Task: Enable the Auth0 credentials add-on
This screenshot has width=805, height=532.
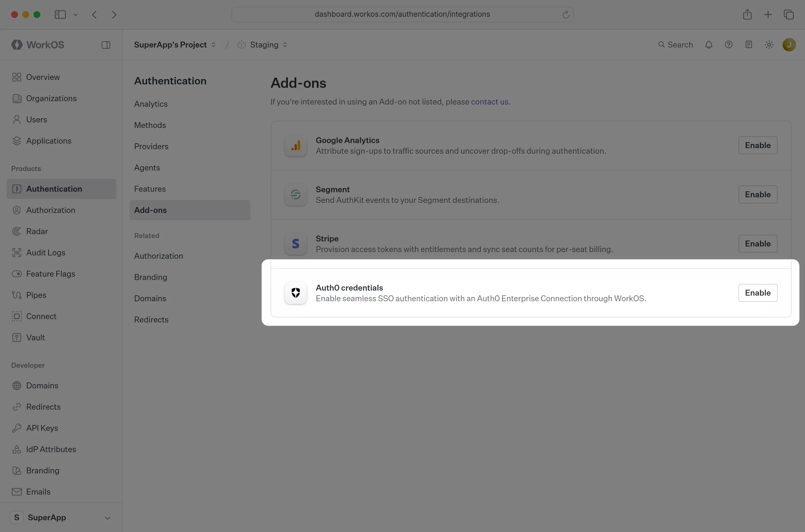Action: 757,293
